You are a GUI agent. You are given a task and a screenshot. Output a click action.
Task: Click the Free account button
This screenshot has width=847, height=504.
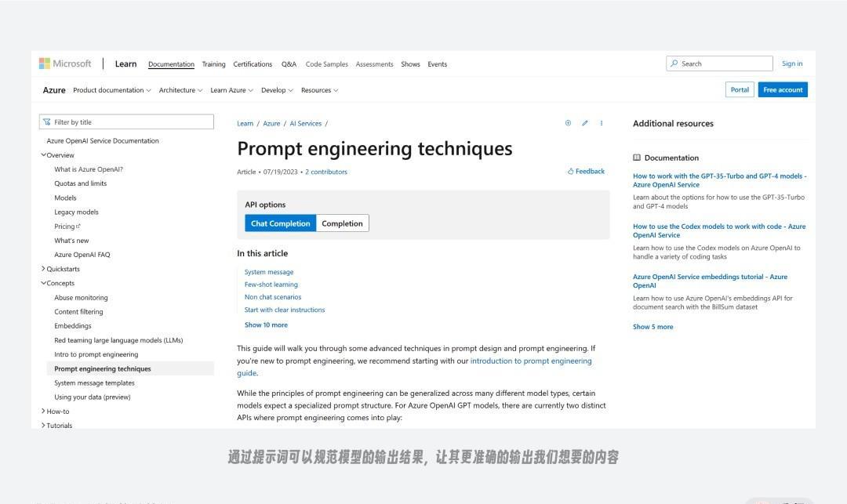pyautogui.click(x=783, y=89)
